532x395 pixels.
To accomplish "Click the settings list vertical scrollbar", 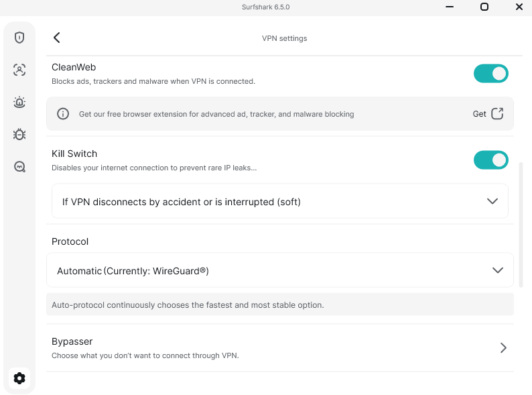I will pos(521,225).
